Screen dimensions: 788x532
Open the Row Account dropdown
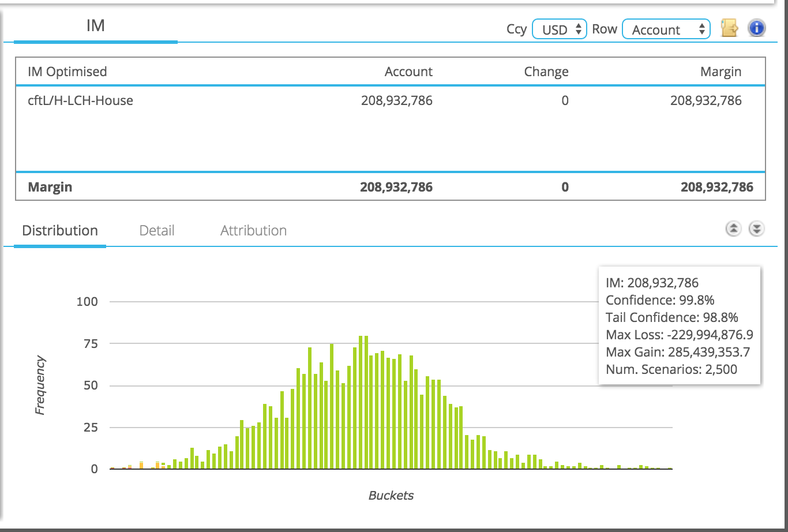pos(666,29)
